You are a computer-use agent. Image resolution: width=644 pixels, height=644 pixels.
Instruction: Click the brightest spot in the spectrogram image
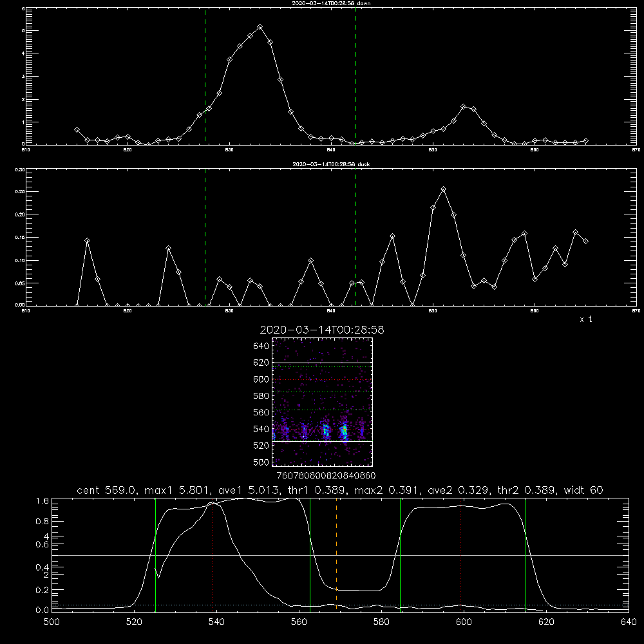[x=344, y=430]
